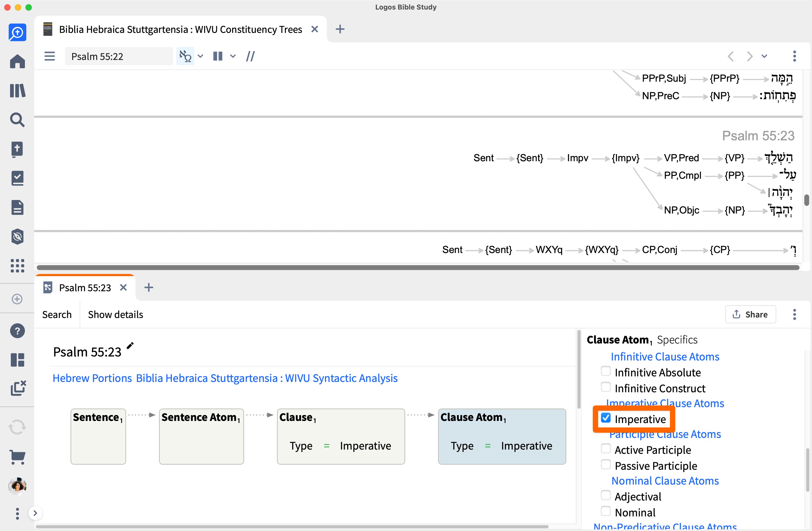Open the search panel three-dot menu
The image size is (812, 531).
pyautogui.click(x=795, y=314)
